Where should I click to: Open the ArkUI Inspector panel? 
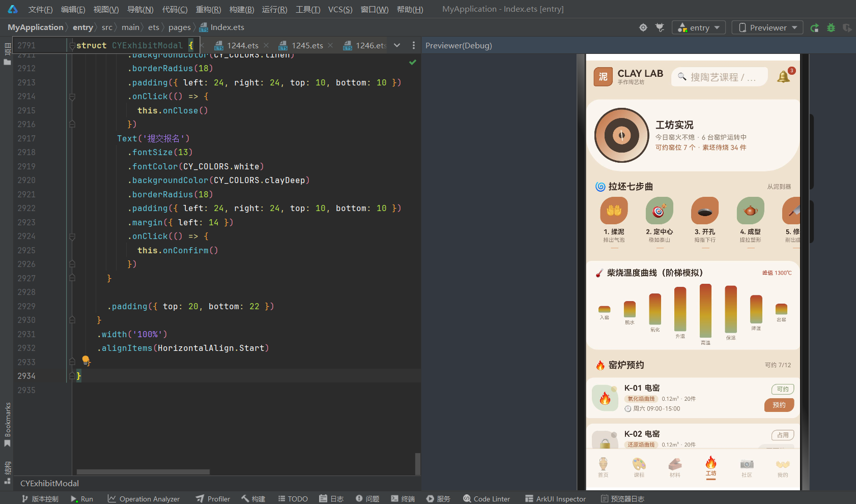(x=555, y=499)
